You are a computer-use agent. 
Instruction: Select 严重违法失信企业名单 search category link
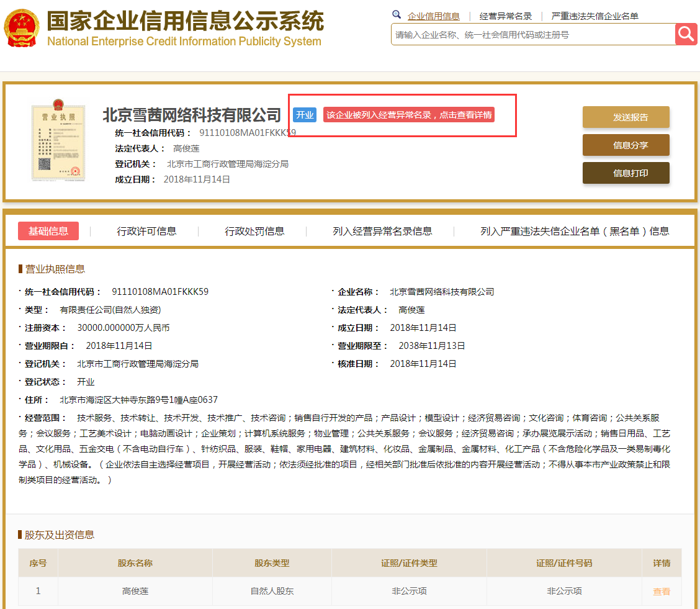pyautogui.click(x=595, y=16)
